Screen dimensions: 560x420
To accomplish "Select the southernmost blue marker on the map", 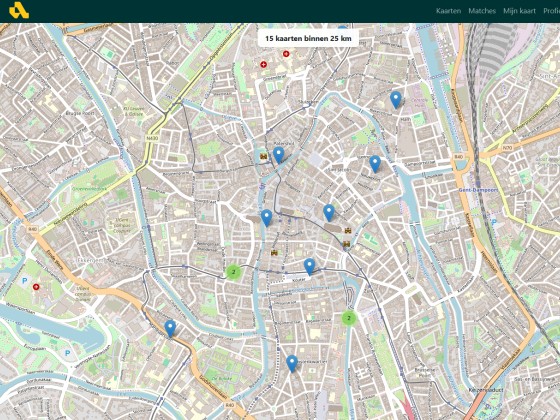I will pos(292,364).
